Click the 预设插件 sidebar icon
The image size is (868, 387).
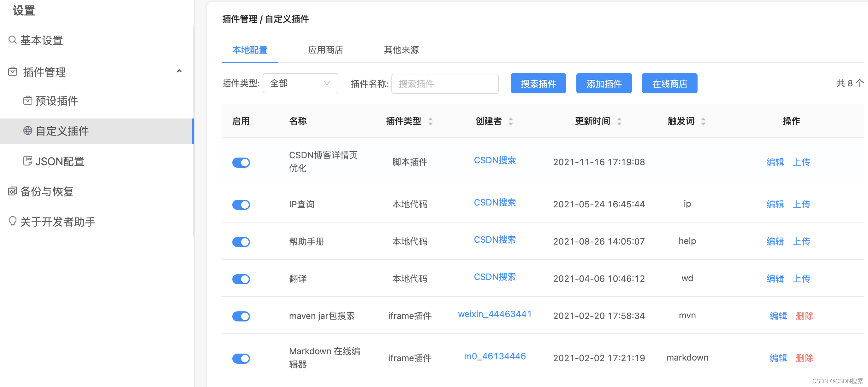click(28, 100)
